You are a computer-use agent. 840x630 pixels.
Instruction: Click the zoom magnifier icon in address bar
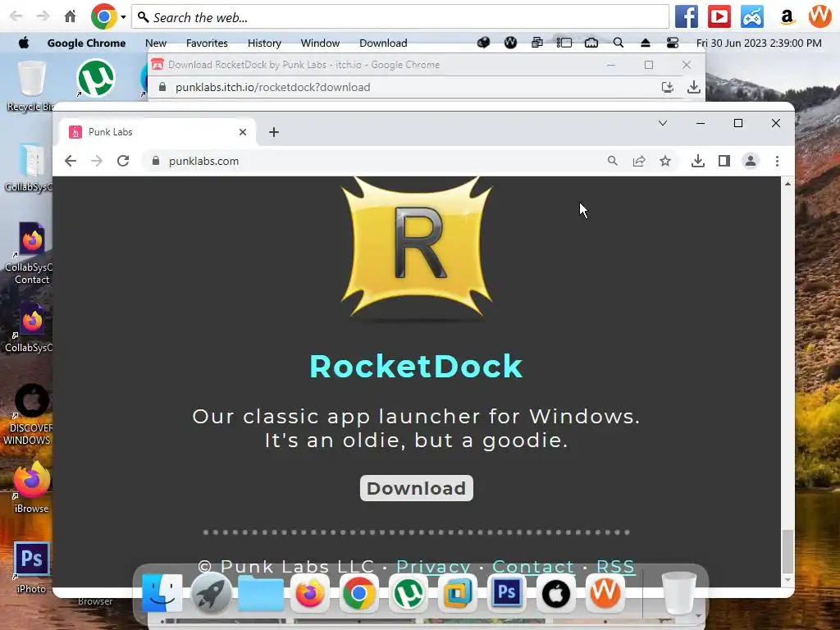pyautogui.click(x=612, y=161)
